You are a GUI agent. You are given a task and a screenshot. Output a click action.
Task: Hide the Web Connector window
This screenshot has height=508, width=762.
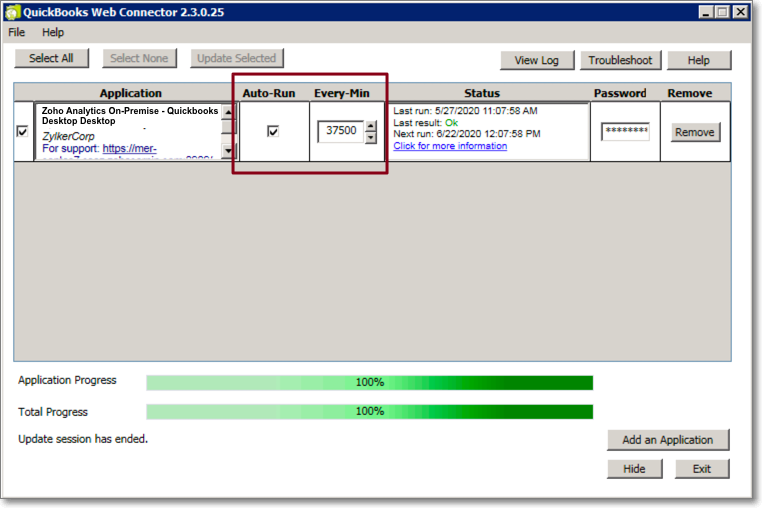tap(634, 469)
